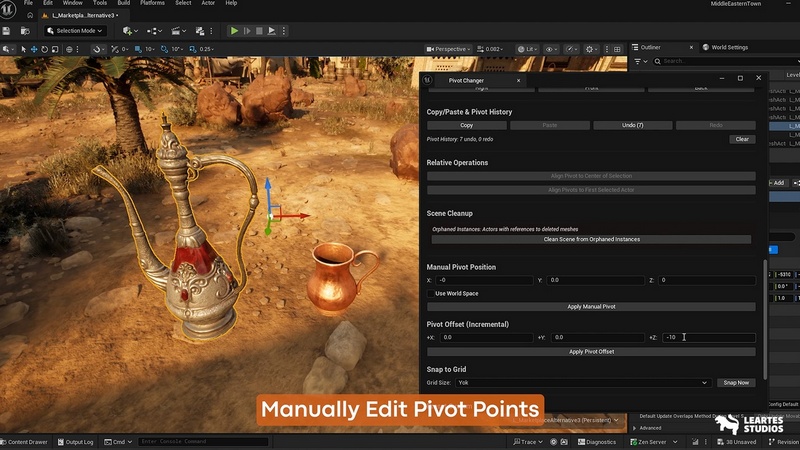The image size is (800, 450).
Task: Open the Selection Mode dropdown
Action: [x=73, y=31]
